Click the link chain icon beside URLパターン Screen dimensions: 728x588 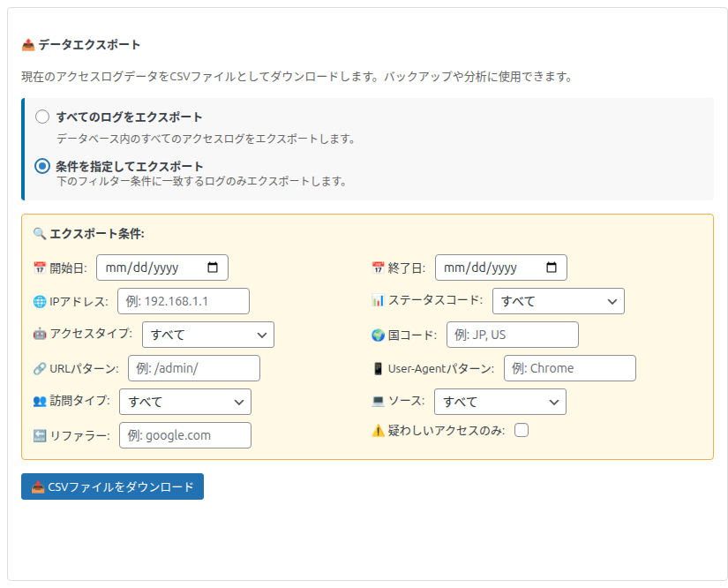coord(40,368)
